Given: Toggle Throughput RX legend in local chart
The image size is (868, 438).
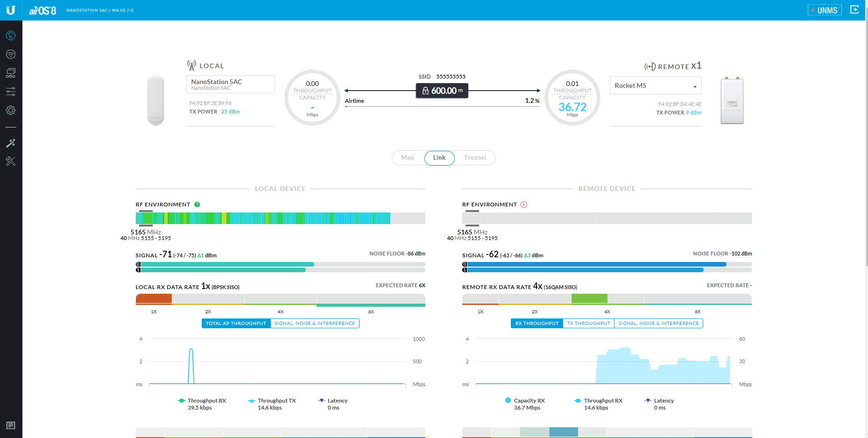Looking at the screenshot, I should (x=202, y=404).
